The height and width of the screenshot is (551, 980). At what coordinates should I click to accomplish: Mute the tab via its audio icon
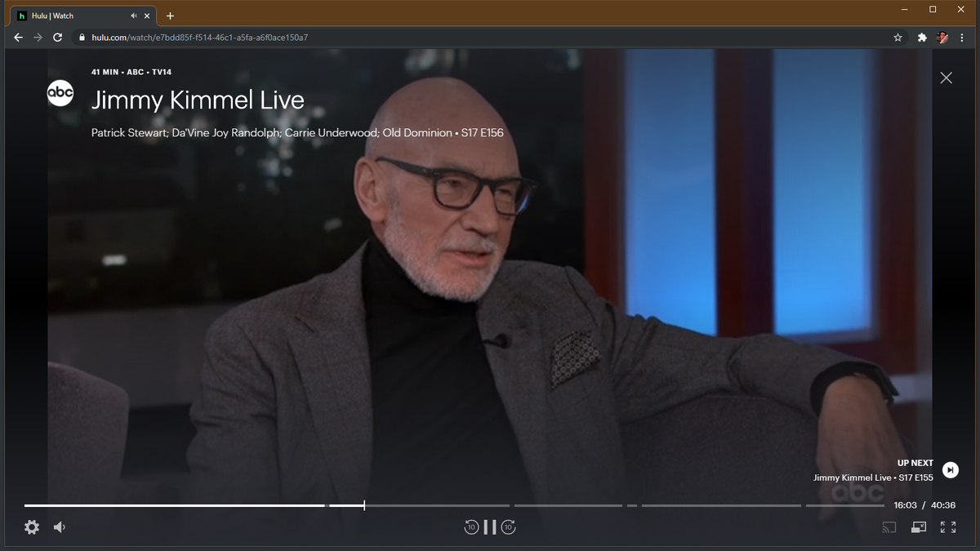[134, 16]
